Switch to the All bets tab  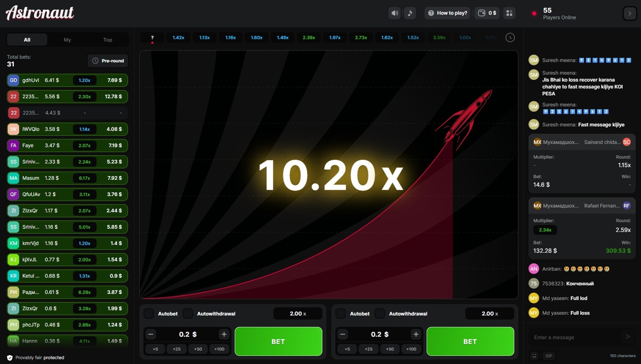[x=27, y=40]
